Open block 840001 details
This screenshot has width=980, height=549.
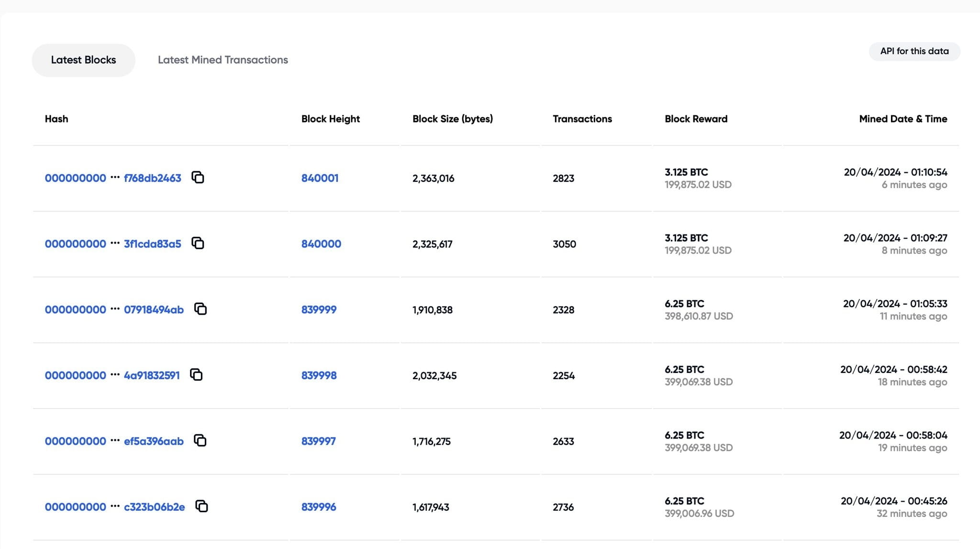coord(320,177)
